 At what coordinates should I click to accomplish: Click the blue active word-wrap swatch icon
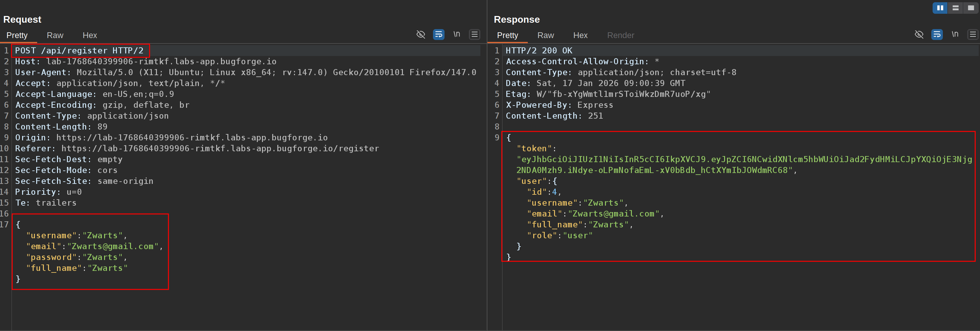tap(438, 34)
